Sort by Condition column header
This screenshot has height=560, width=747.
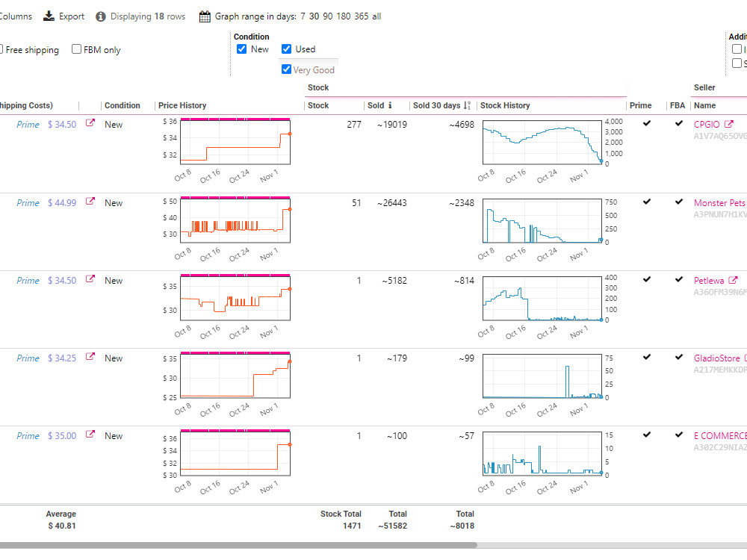pyautogui.click(x=123, y=105)
